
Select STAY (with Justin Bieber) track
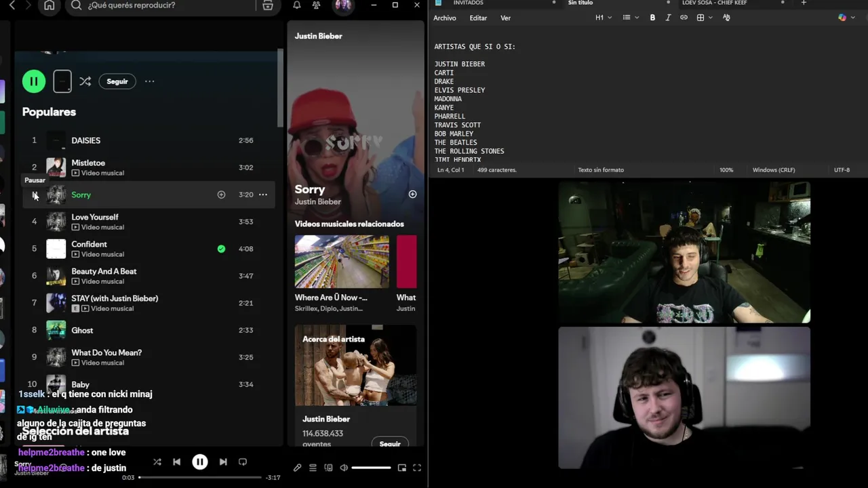(115, 298)
